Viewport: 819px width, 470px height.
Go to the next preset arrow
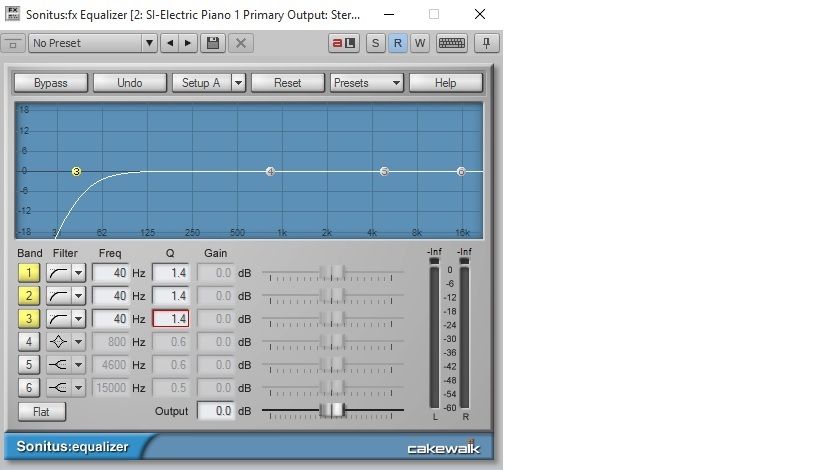(187, 43)
